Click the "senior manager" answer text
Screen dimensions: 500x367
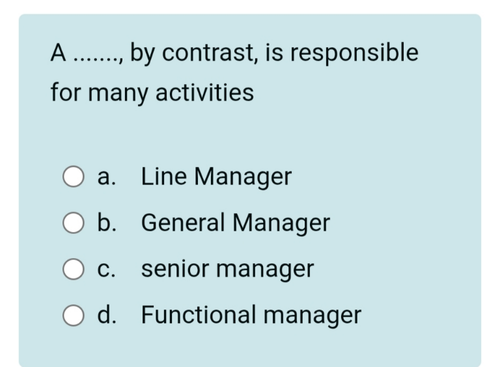[227, 269]
